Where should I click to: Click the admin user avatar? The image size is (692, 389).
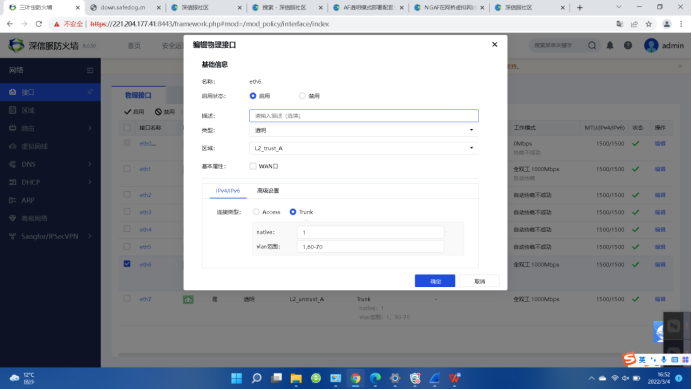coord(651,45)
